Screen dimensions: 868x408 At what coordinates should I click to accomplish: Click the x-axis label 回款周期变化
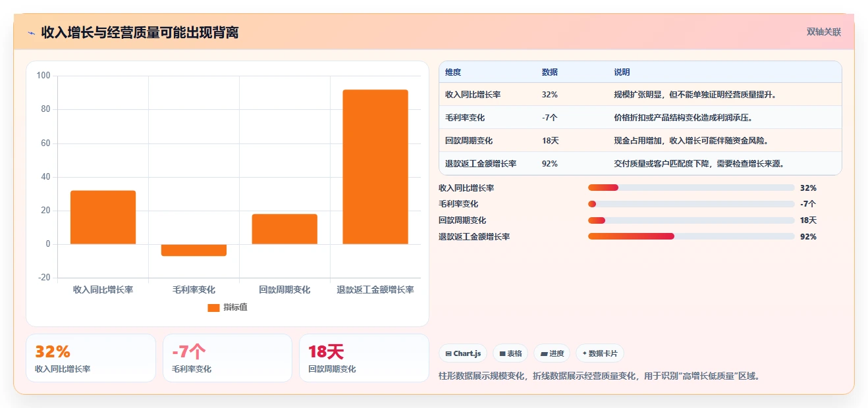pyautogui.click(x=285, y=290)
